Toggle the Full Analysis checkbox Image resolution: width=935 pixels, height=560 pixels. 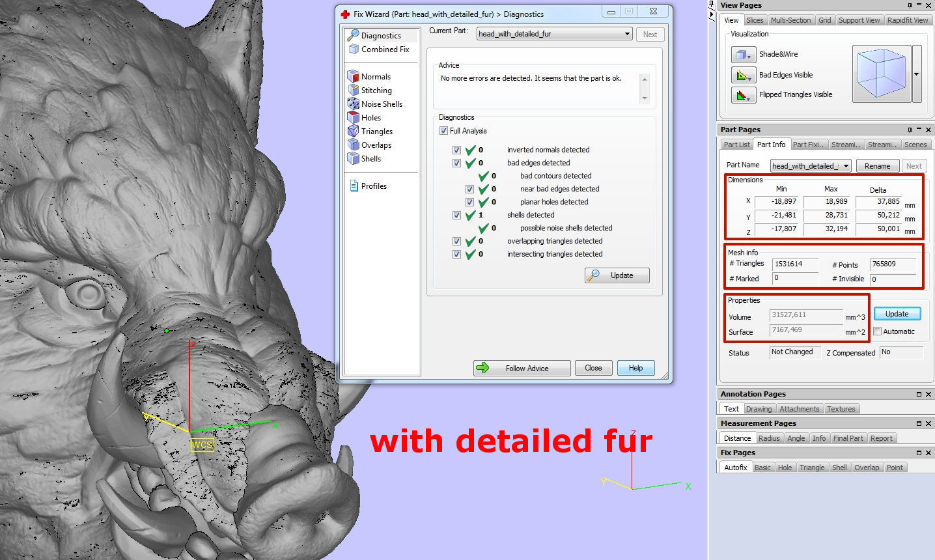click(x=443, y=131)
